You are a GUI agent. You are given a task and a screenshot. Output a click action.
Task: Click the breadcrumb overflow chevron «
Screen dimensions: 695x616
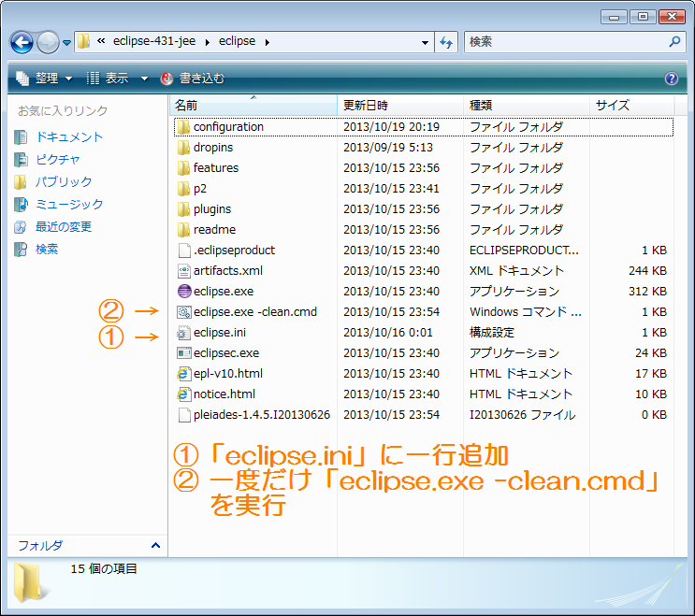click(102, 41)
